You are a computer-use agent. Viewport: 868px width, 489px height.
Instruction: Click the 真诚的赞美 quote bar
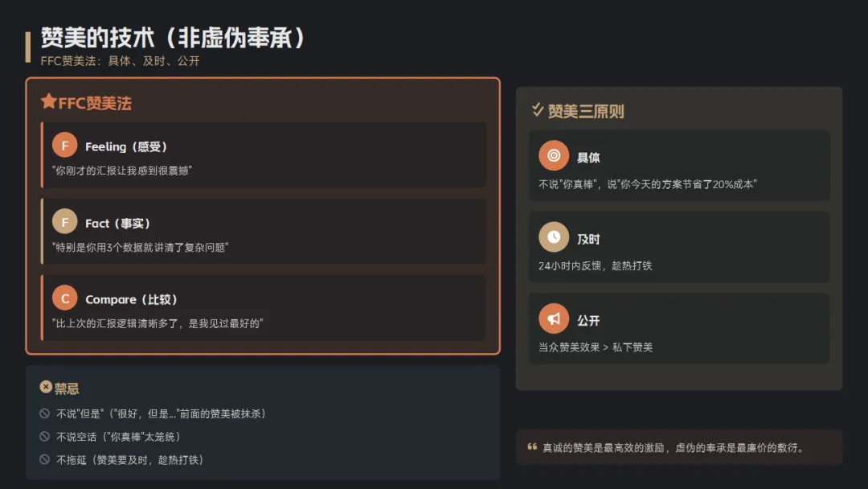(679, 447)
